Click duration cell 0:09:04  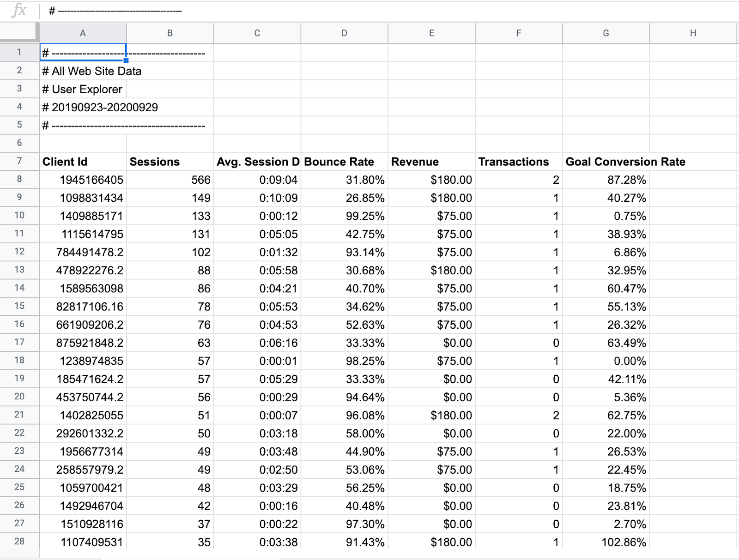coord(257,180)
